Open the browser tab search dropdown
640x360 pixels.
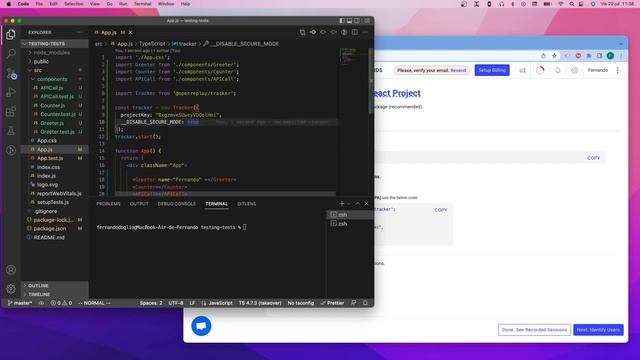(x=621, y=43)
